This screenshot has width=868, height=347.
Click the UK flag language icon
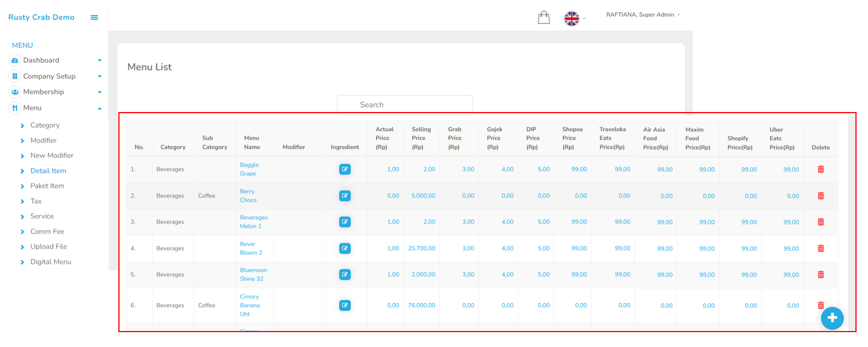tap(571, 18)
